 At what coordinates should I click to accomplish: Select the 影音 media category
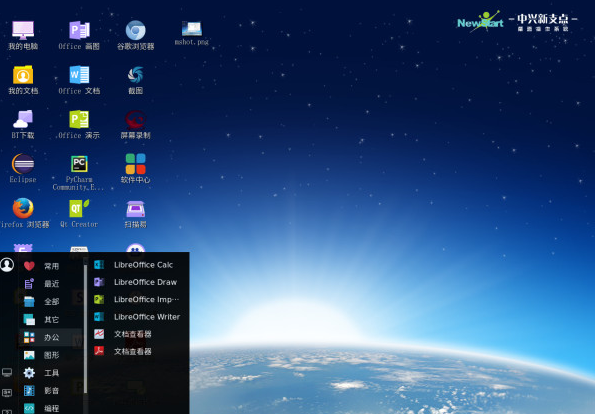51,391
